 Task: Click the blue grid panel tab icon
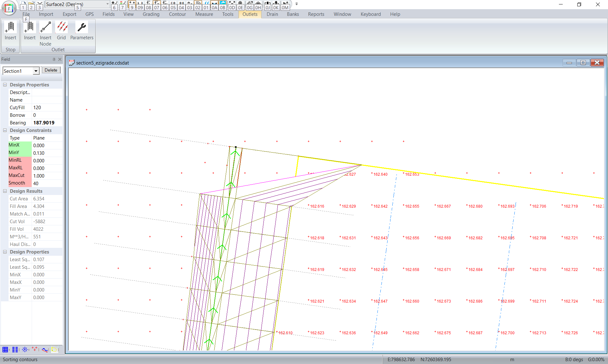pos(5,349)
